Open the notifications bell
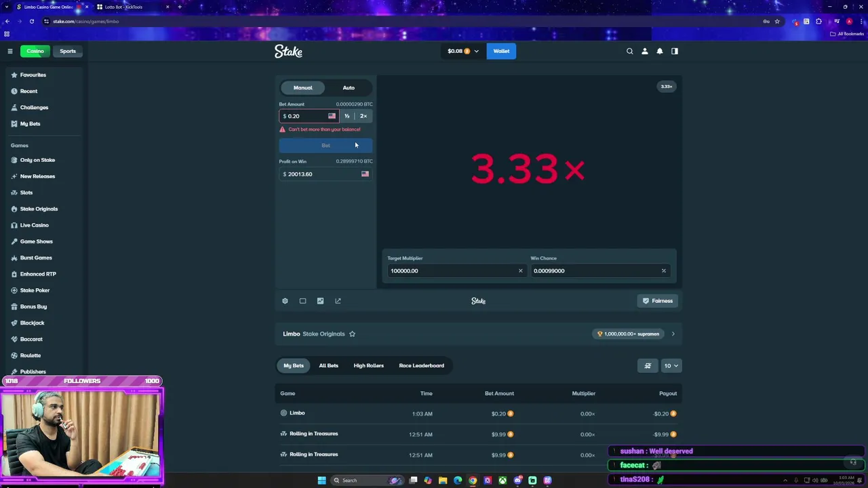 (659, 51)
